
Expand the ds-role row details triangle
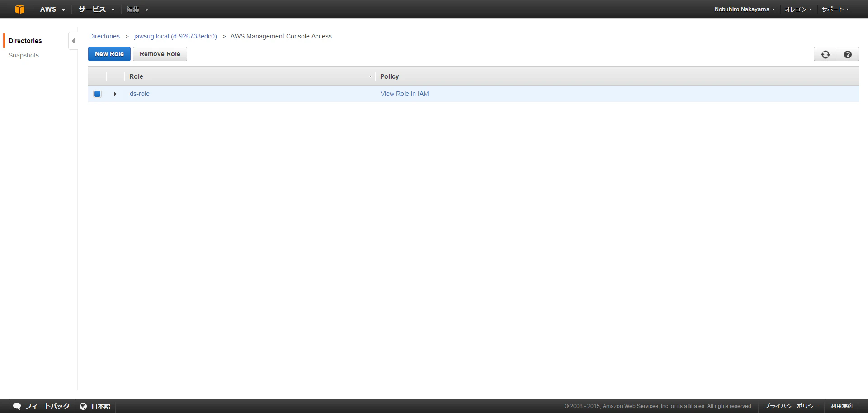pos(115,94)
